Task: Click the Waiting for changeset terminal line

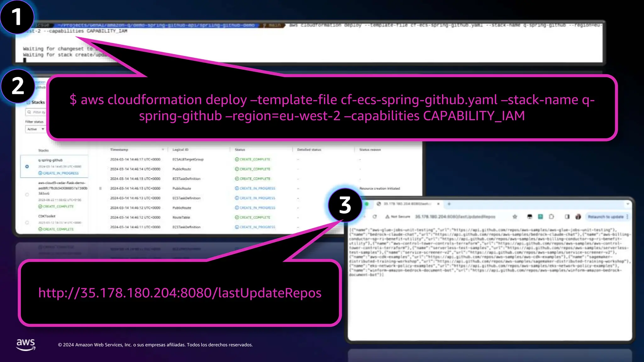Action: [60, 49]
